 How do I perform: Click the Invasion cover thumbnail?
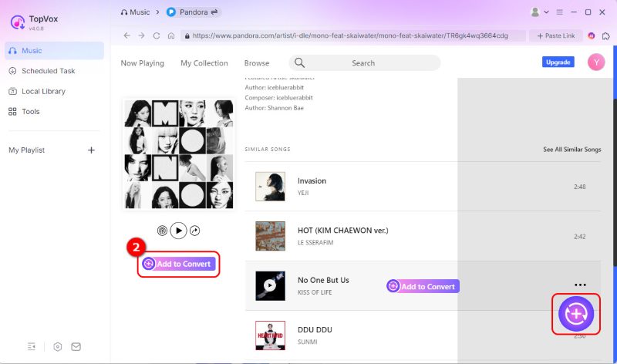click(x=271, y=187)
